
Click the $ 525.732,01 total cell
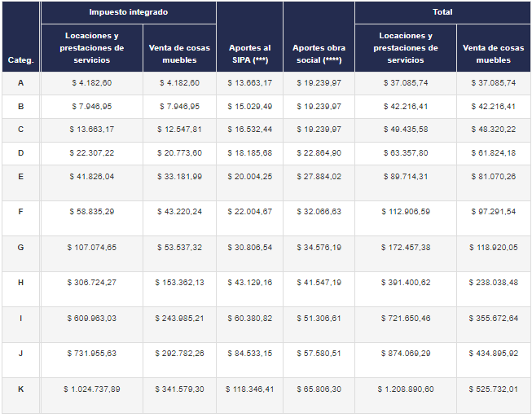pos(493,389)
